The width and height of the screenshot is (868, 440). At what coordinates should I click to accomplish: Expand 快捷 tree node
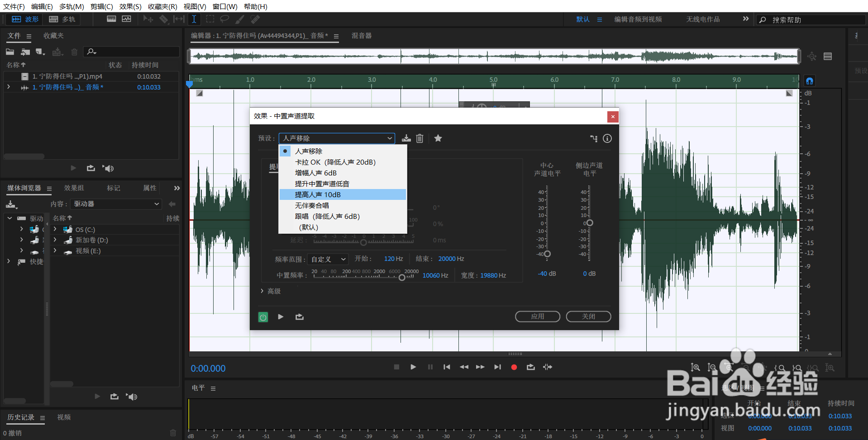coord(9,261)
